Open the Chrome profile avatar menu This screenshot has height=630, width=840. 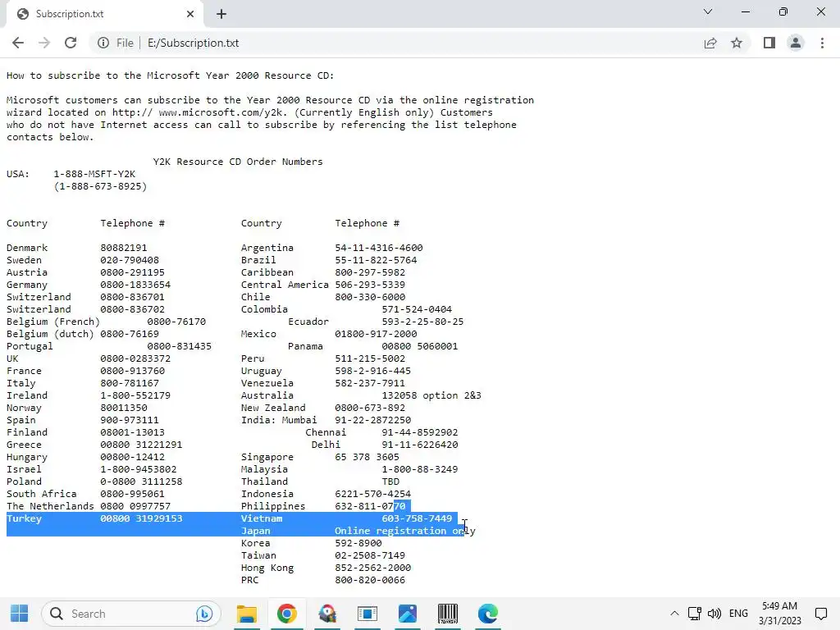tap(796, 43)
